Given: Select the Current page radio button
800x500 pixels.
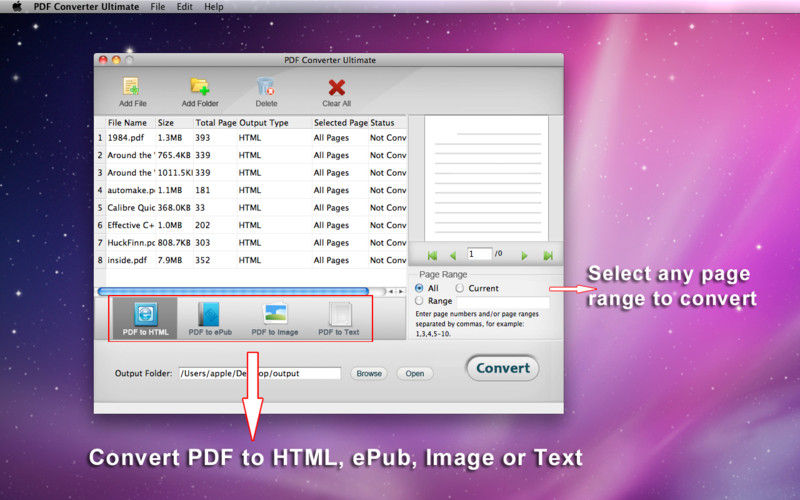Looking at the screenshot, I should pyautogui.click(x=460, y=288).
